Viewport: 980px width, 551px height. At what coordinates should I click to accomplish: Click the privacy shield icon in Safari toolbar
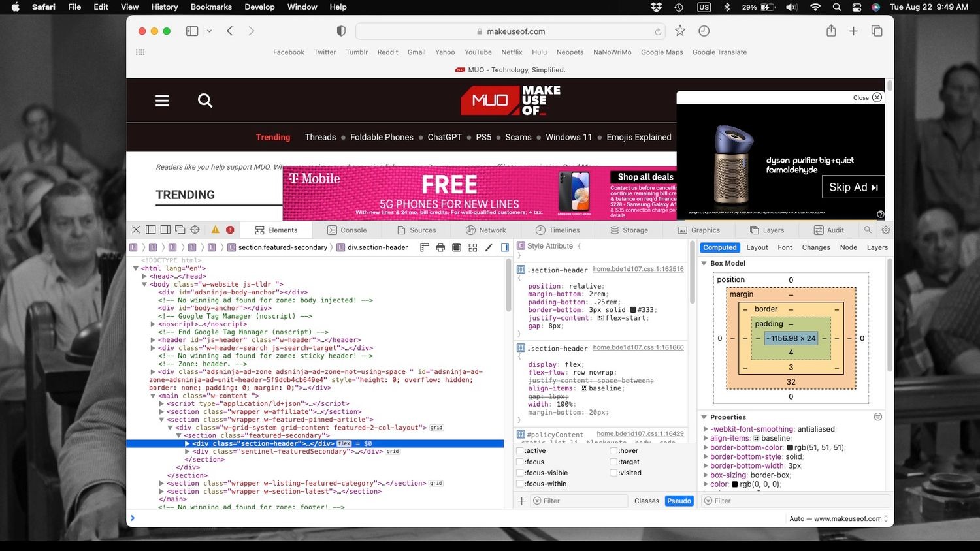(x=341, y=31)
